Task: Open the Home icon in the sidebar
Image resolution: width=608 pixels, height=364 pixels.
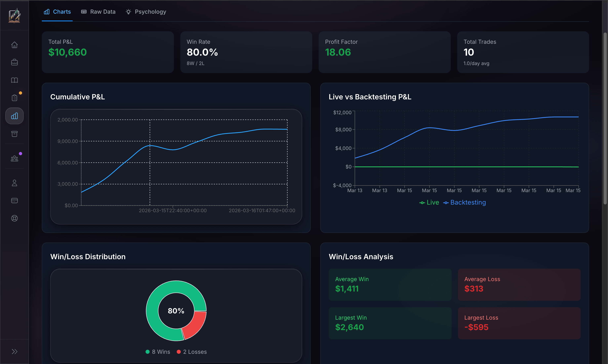Action: click(14, 45)
